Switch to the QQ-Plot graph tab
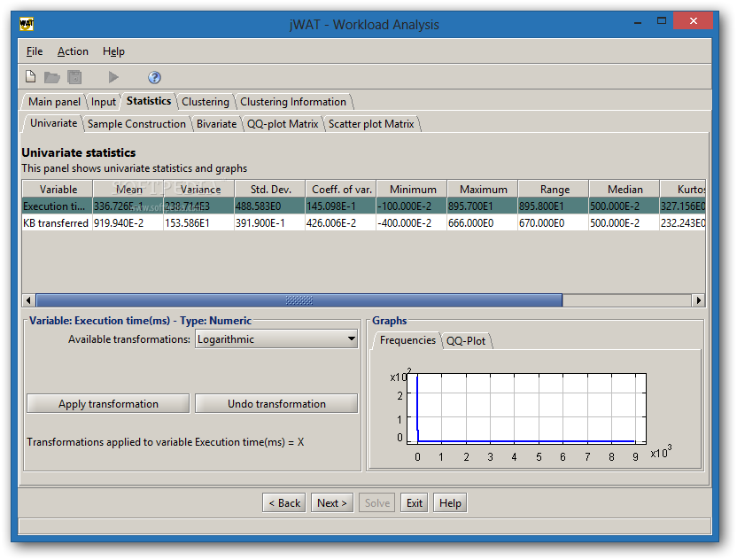The width and height of the screenshot is (737, 560). pos(466,341)
